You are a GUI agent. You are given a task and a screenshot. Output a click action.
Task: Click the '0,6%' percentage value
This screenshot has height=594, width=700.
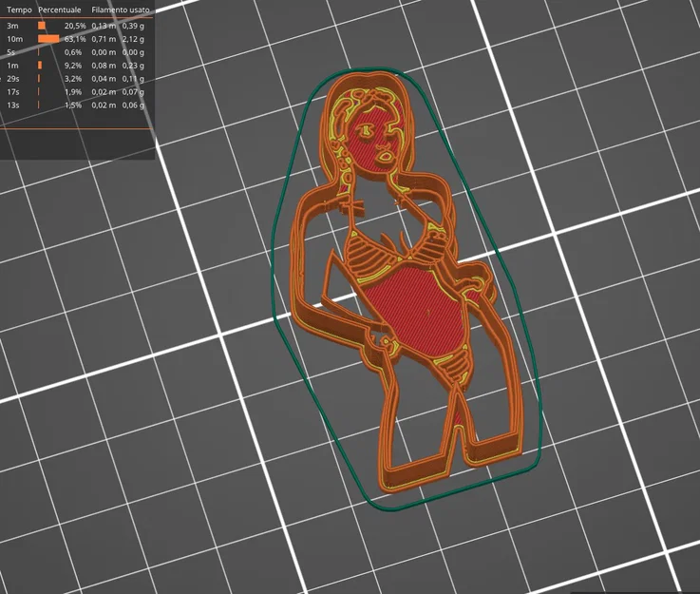coord(73,52)
